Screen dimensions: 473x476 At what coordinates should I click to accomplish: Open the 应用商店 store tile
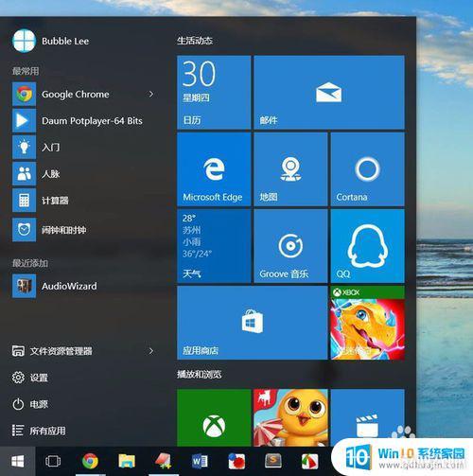pyautogui.click(x=253, y=323)
